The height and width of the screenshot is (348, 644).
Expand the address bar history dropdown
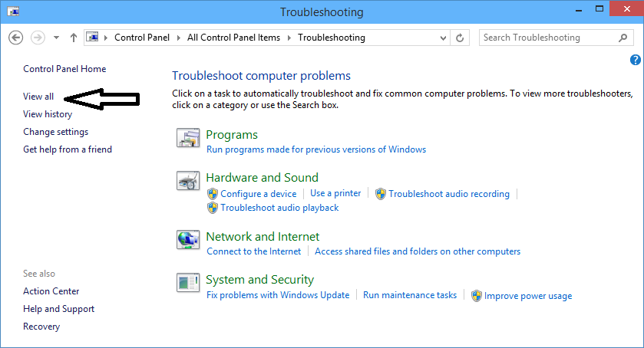(444, 38)
